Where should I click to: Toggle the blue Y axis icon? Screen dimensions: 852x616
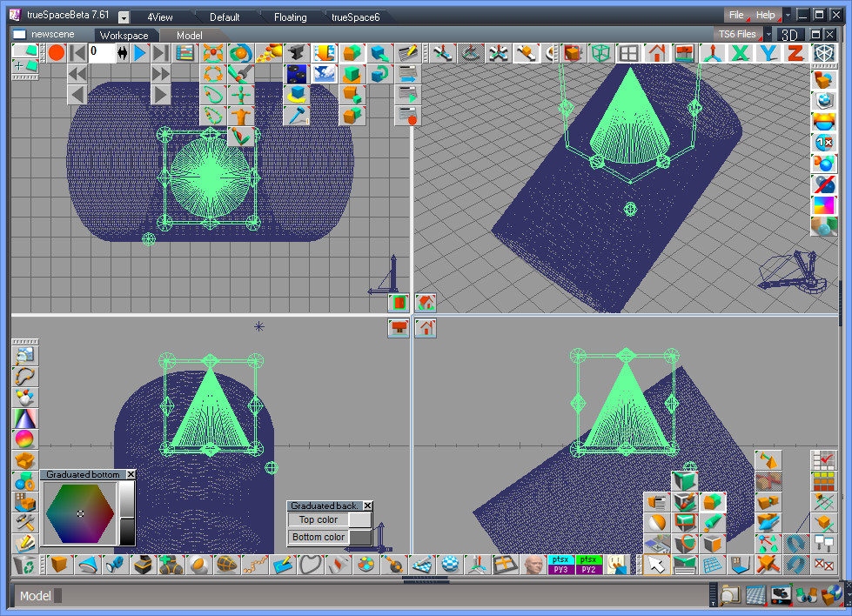tap(768, 53)
